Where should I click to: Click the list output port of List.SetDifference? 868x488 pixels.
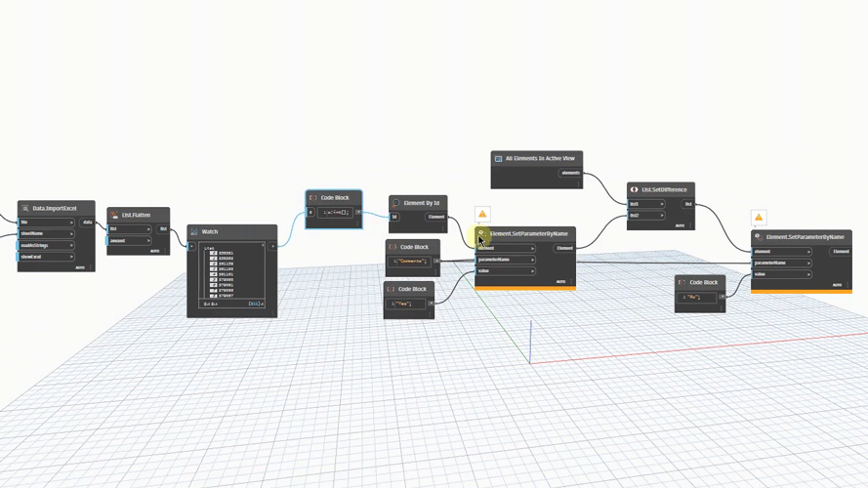point(688,204)
